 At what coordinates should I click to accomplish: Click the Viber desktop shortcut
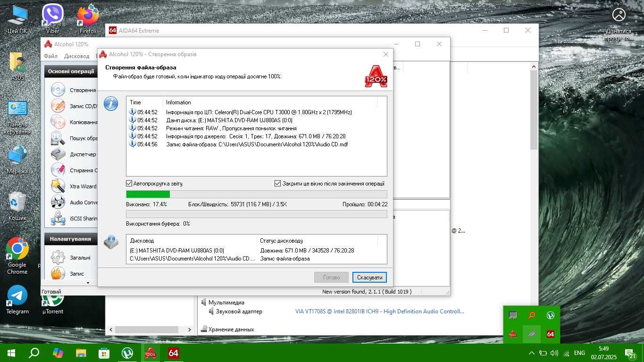[52, 19]
